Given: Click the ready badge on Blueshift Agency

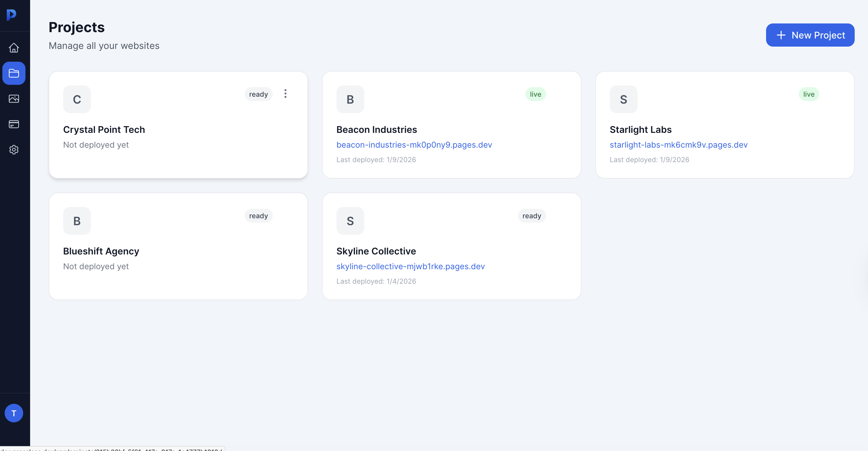Looking at the screenshot, I should 258,216.
